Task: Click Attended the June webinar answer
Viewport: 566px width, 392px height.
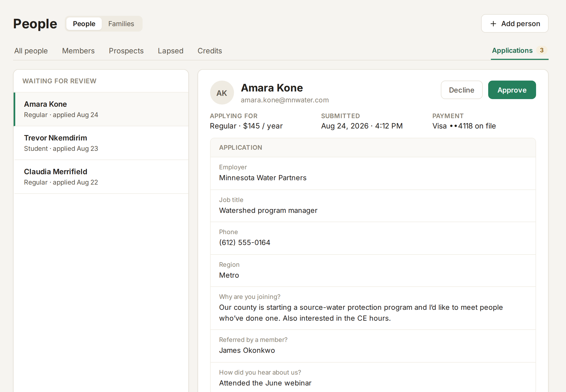Action: tap(265, 383)
